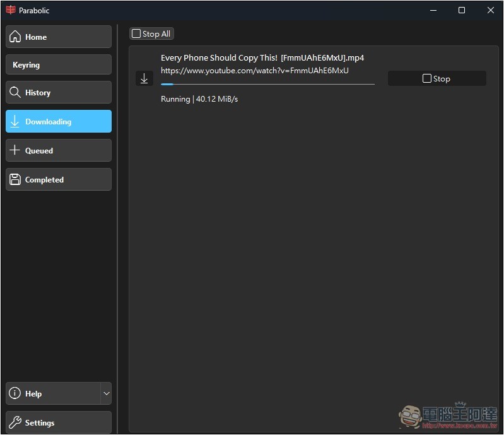Screen dimensions: 504x435
Task: Click the Settings wrench icon
Action: click(x=15, y=423)
